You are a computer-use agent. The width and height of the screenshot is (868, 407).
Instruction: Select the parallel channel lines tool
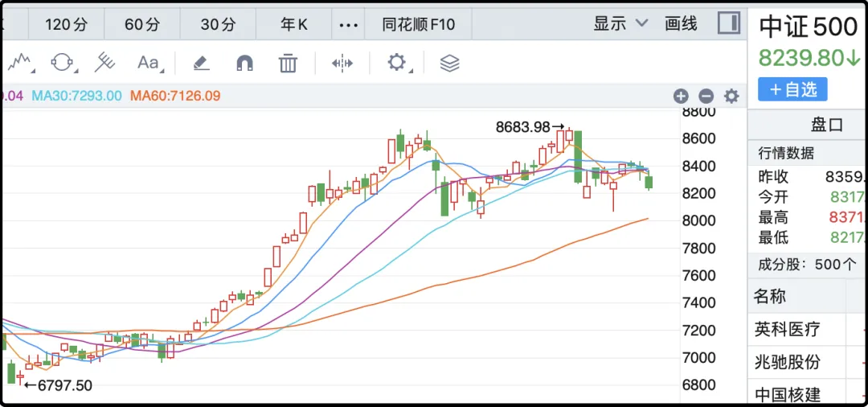[104, 62]
